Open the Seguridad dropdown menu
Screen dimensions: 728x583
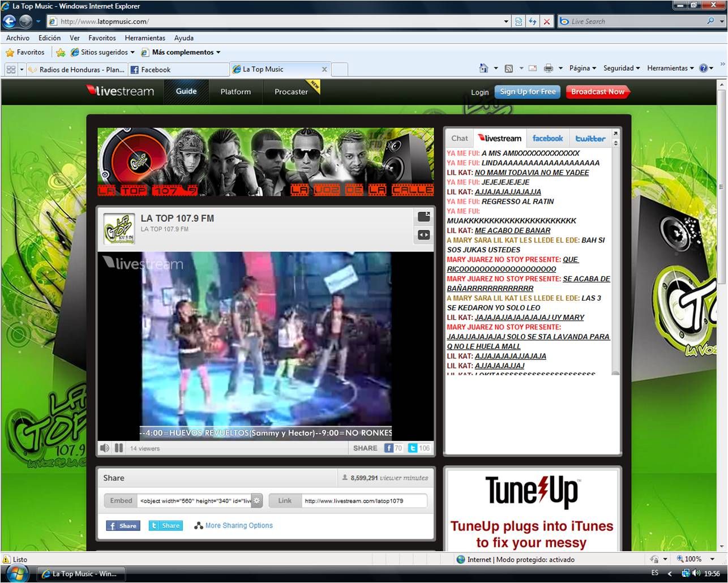click(622, 68)
